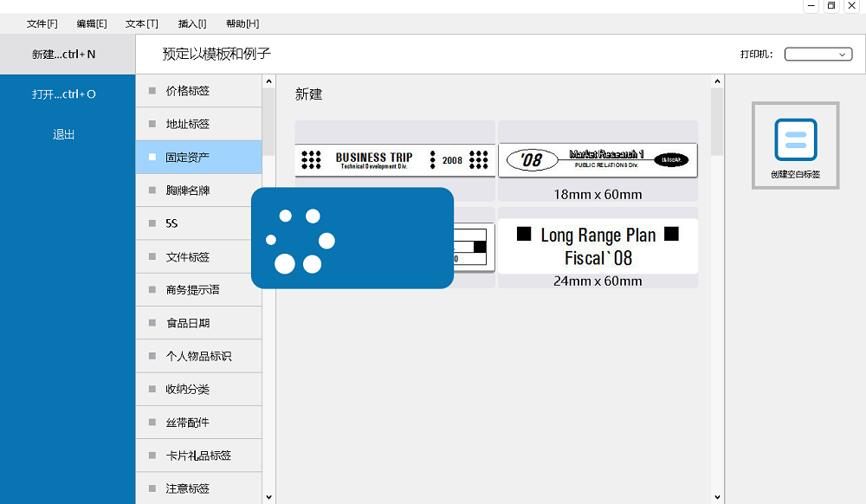
Task: Pick the Market Research 1 label template
Action: pyautogui.click(x=598, y=160)
